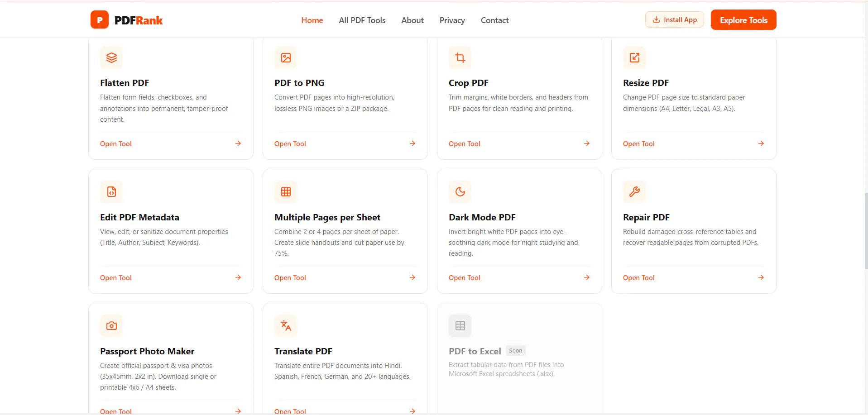This screenshot has height=415, width=868.
Task: Click the Explore Tools button
Action: [x=743, y=20]
